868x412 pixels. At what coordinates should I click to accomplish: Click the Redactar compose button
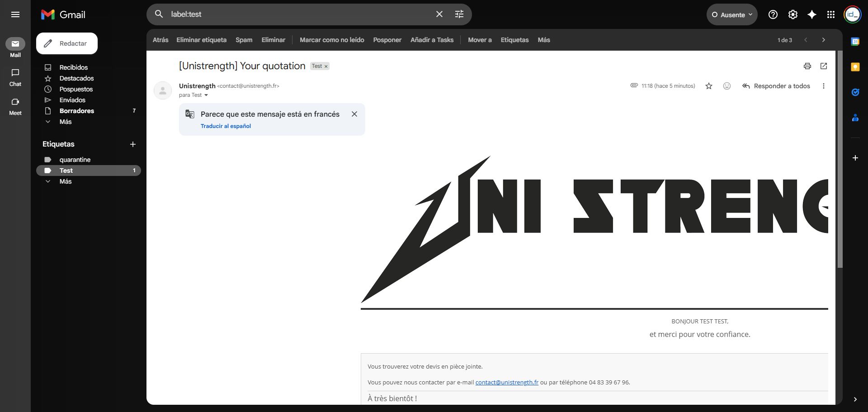coord(67,43)
